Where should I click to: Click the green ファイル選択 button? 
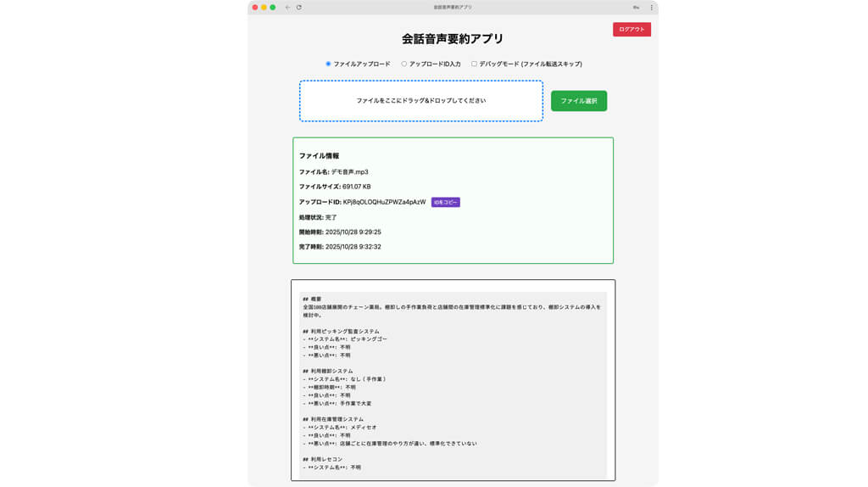(578, 101)
